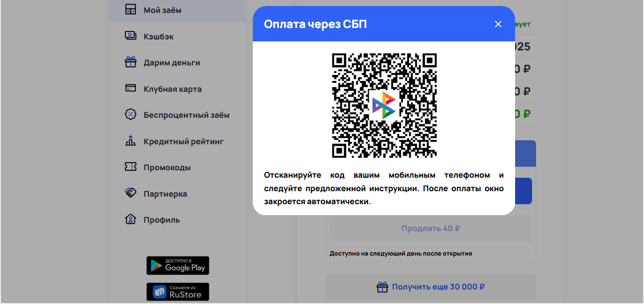Open the Мой заём menu item

[x=178, y=10]
